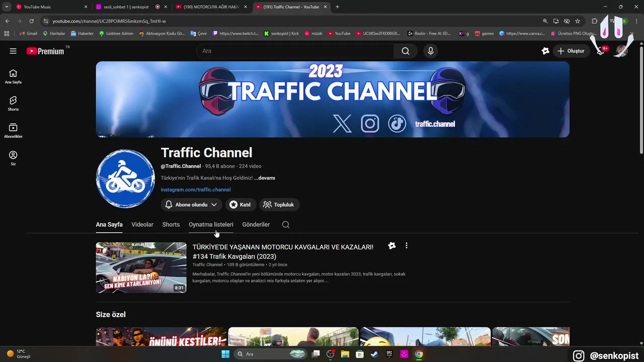Play the featured 8:31 video thumbnail
Viewport: 644px width, 362px height.
[x=141, y=267]
